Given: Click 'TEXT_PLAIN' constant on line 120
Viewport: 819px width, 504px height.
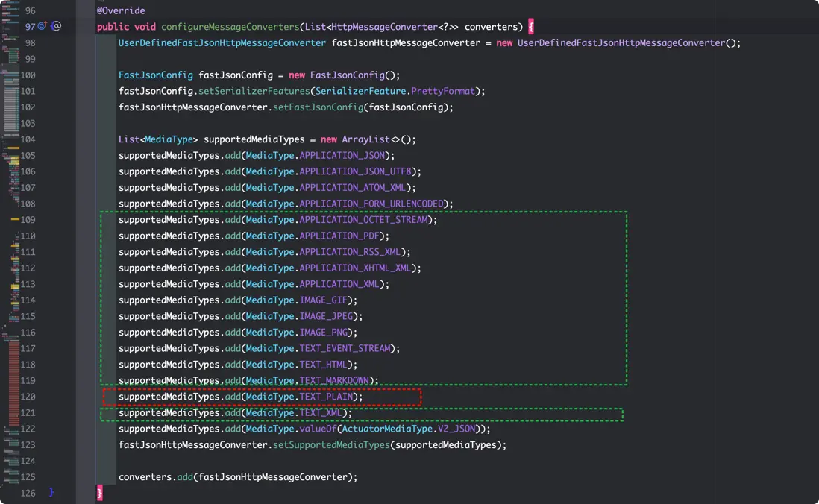Looking at the screenshot, I should [x=326, y=397].
